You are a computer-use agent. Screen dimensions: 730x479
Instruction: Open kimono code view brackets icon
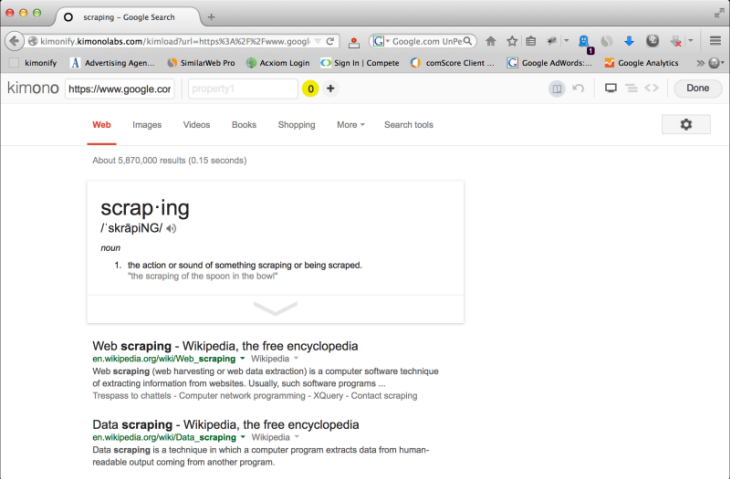coord(651,89)
